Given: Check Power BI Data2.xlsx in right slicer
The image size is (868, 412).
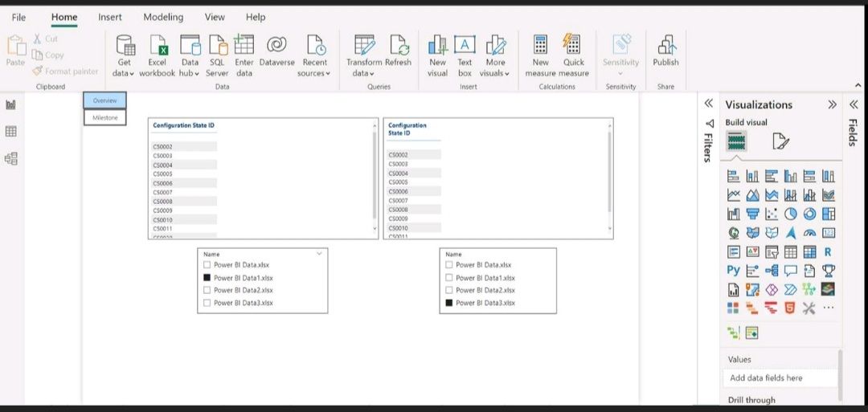Looking at the screenshot, I should pos(449,290).
